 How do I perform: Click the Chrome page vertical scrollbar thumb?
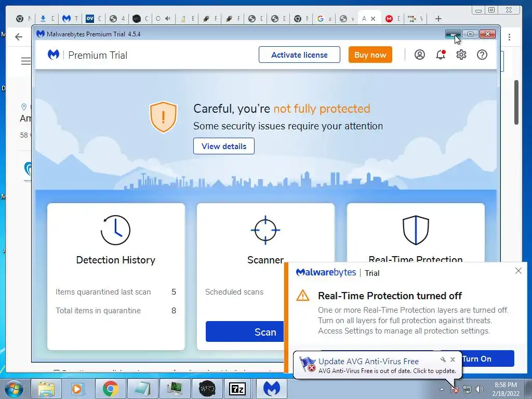[x=516, y=102]
